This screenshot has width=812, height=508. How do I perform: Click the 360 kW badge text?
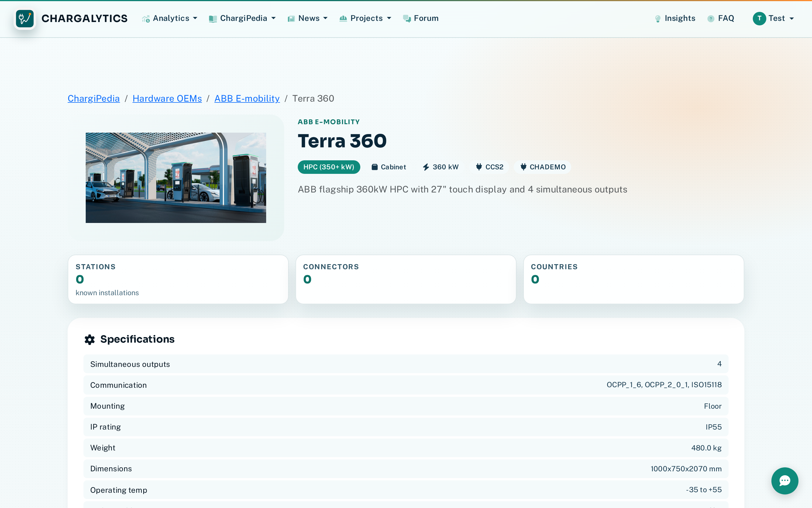point(445,167)
